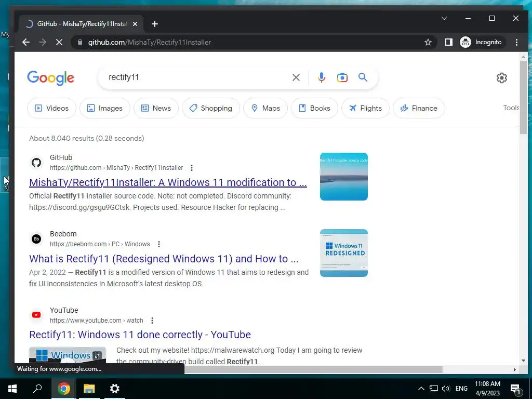
Task: Switch to the Books filter
Action: click(x=314, y=108)
